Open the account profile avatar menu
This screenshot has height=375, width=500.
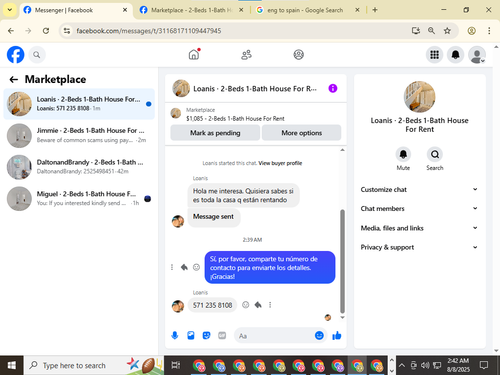coord(477,55)
